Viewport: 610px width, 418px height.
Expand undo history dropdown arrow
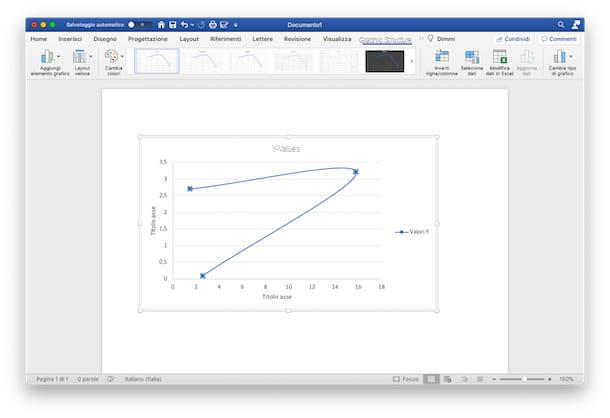coord(193,25)
